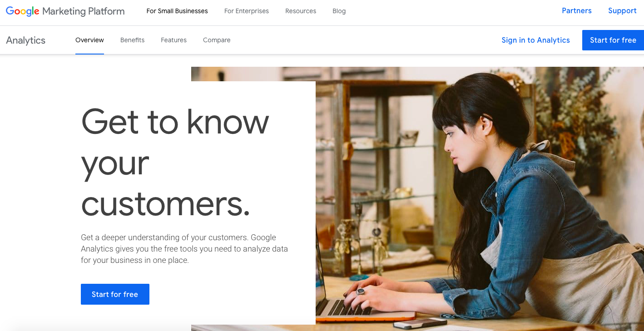Click the Get to know your customers headline
This screenshot has height=331, width=644.
pos(175,162)
